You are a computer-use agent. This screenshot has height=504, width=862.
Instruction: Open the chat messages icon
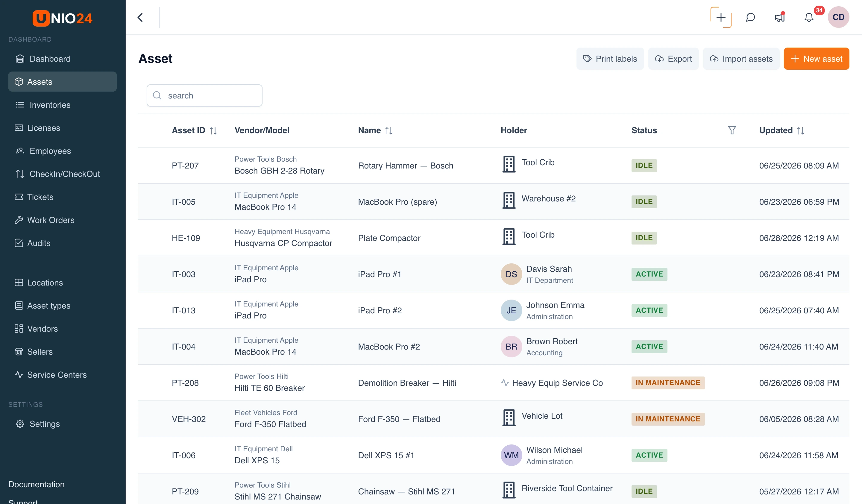[750, 17]
